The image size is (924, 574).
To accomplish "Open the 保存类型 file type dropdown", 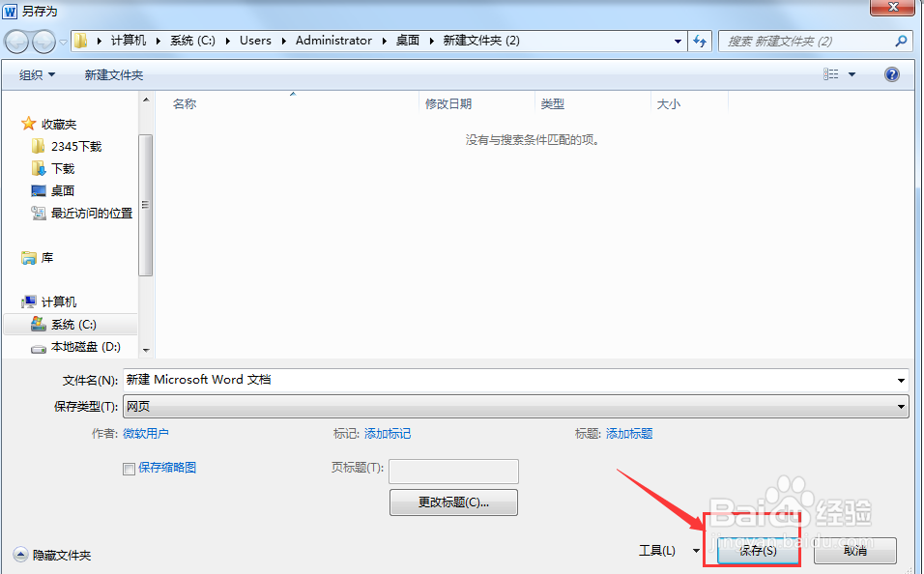I will tap(901, 406).
